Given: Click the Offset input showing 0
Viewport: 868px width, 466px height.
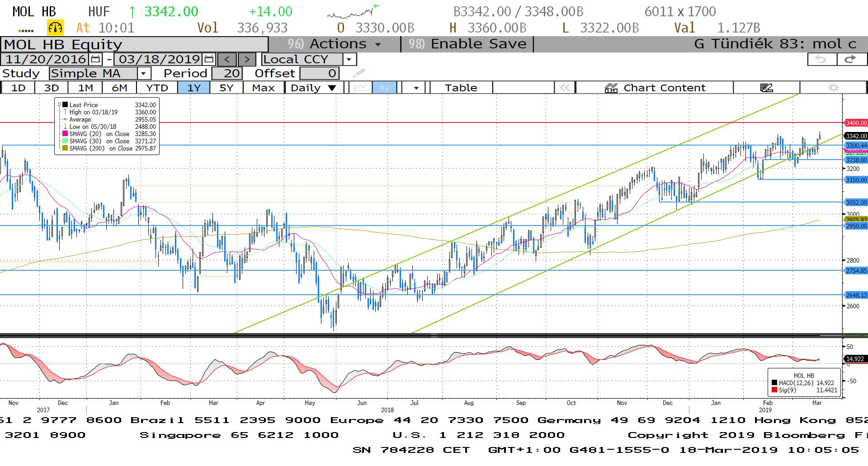Looking at the screenshot, I should pyautogui.click(x=319, y=73).
